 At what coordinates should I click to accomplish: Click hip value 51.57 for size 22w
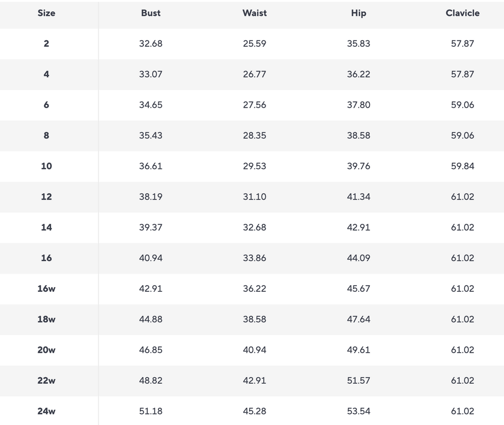coord(358,381)
